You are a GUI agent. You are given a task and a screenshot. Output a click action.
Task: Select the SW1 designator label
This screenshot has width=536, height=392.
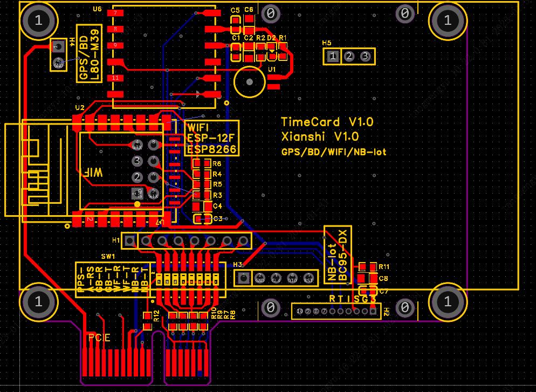[x=108, y=256]
